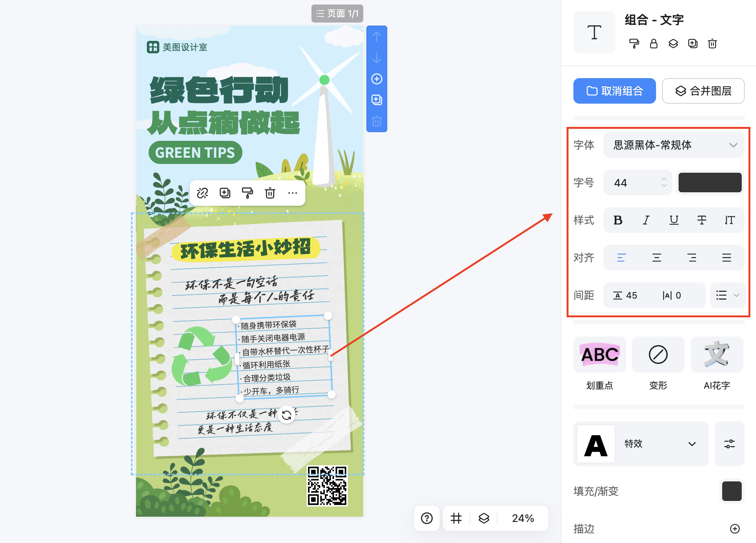Expand the list style dropdown
The width and height of the screenshot is (756, 543).
click(728, 295)
